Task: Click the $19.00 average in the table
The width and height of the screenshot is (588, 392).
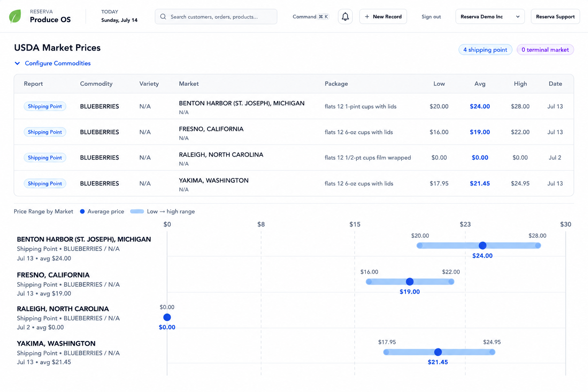Action: 480,132
